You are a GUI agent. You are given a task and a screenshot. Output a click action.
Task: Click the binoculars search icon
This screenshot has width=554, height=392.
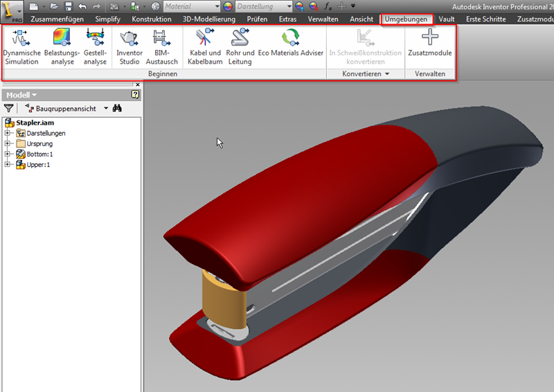click(118, 109)
